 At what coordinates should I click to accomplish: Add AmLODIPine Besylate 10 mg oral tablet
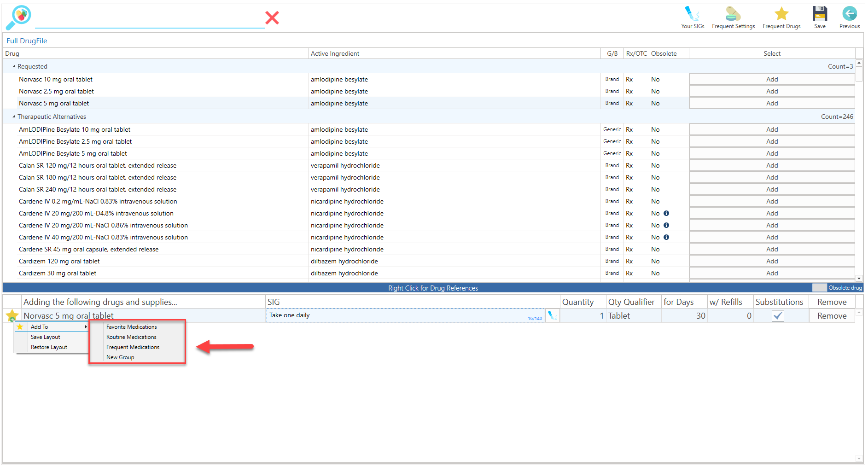[772, 129]
